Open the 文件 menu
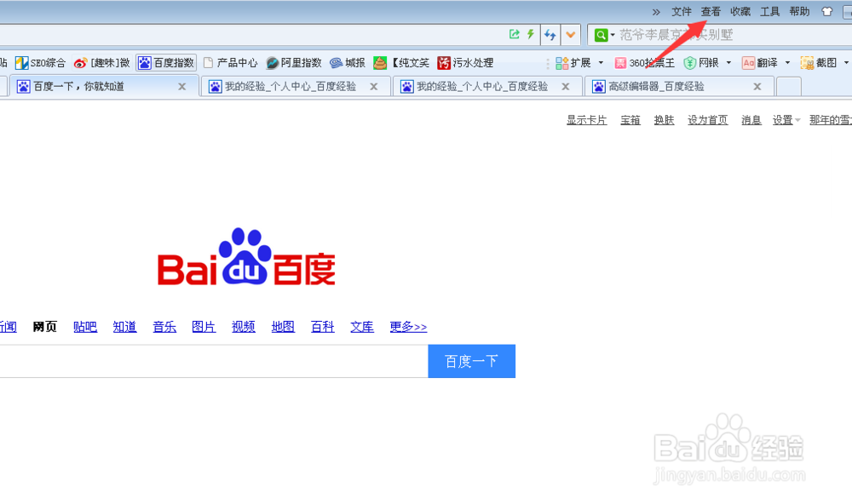 [x=681, y=11]
